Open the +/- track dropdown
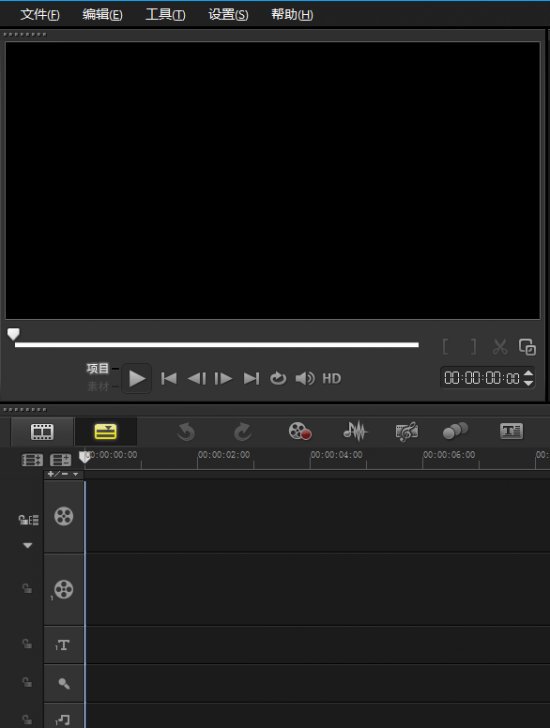The width and height of the screenshot is (550, 728). pos(64,474)
